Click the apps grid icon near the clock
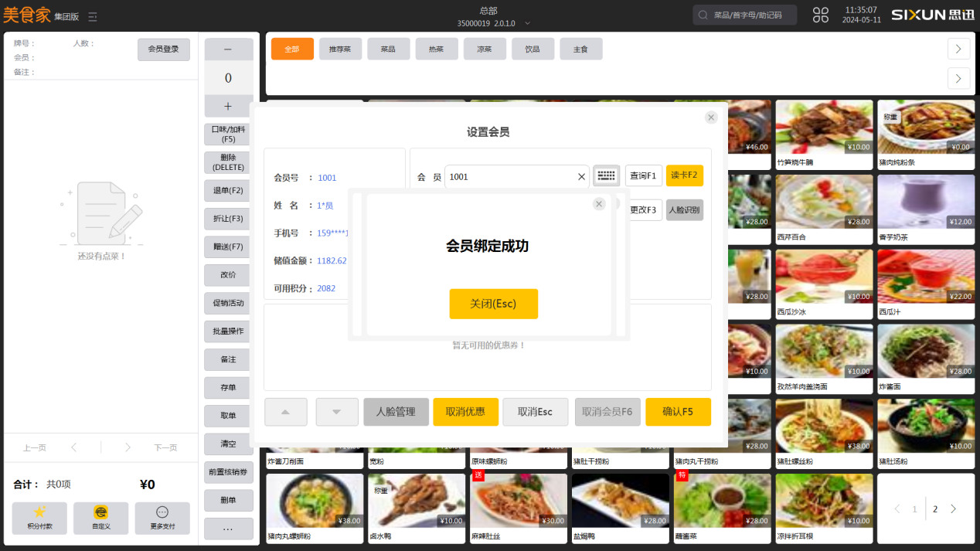This screenshot has width=980, height=551. click(820, 14)
